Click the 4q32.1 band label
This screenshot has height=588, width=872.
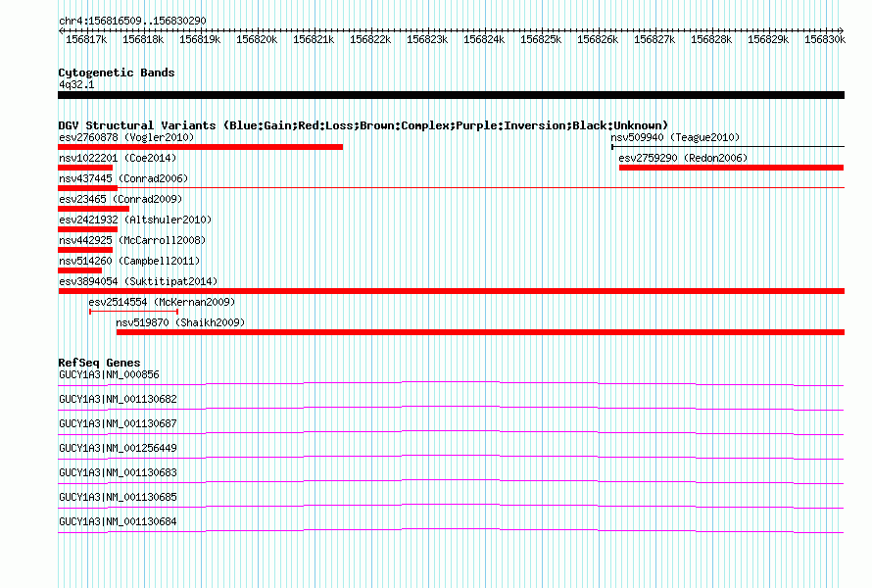coord(76,84)
